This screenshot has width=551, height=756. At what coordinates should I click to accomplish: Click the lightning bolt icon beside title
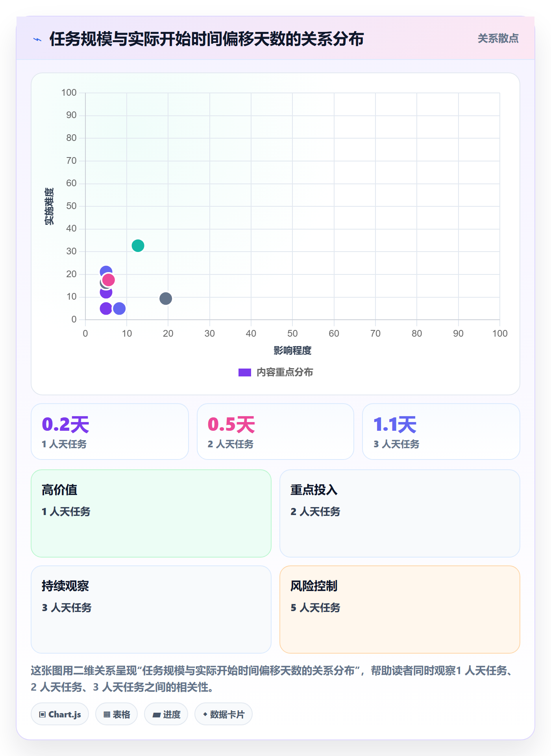click(37, 39)
